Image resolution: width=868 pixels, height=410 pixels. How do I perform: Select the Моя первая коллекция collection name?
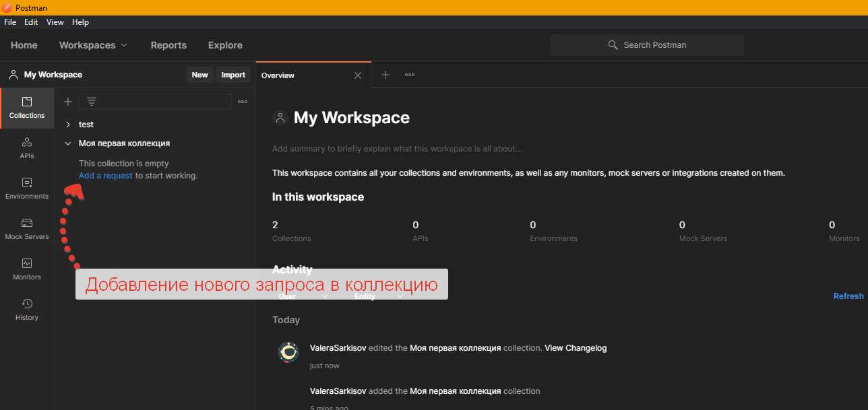124,143
